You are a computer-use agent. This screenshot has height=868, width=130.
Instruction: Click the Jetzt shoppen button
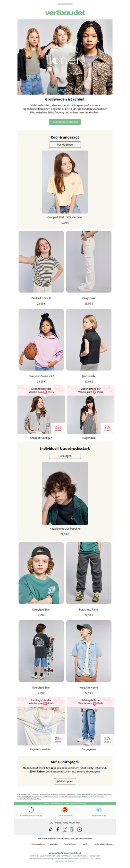point(65,781)
